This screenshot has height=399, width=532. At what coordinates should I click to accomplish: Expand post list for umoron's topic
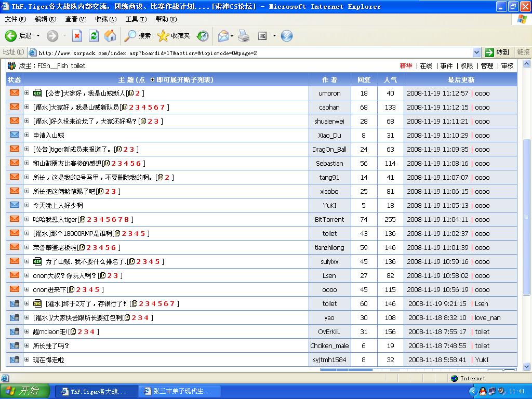point(27,93)
